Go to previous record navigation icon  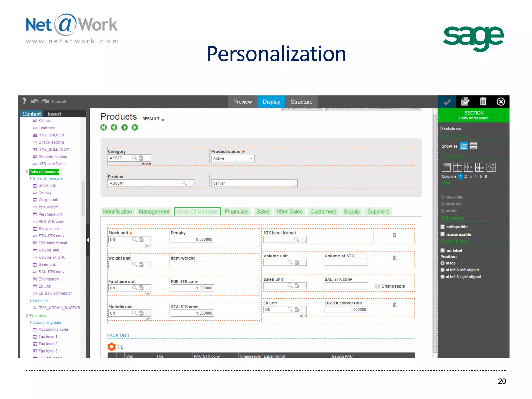114,127
